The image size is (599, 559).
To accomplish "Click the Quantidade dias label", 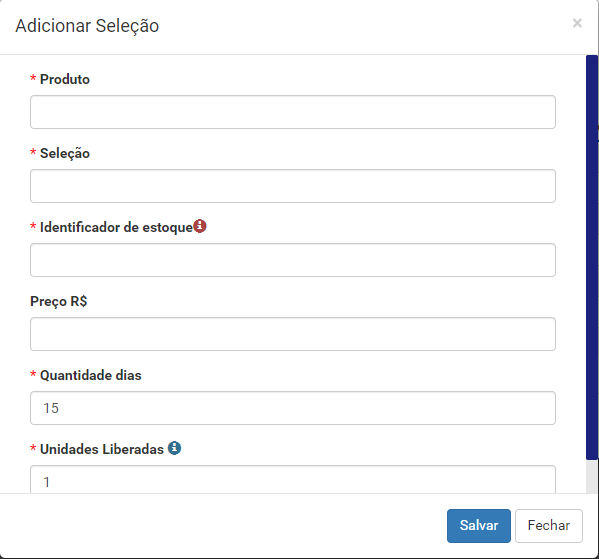I will (x=91, y=375).
